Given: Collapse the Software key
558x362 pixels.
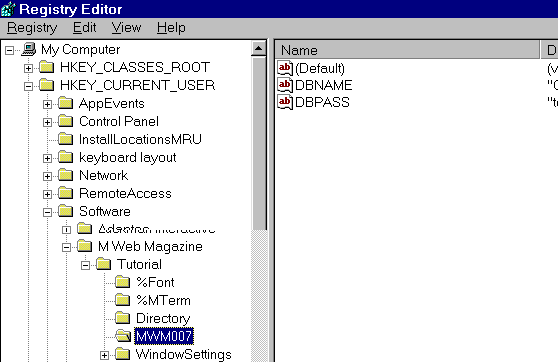Looking at the screenshot, I should click(47, 213).
